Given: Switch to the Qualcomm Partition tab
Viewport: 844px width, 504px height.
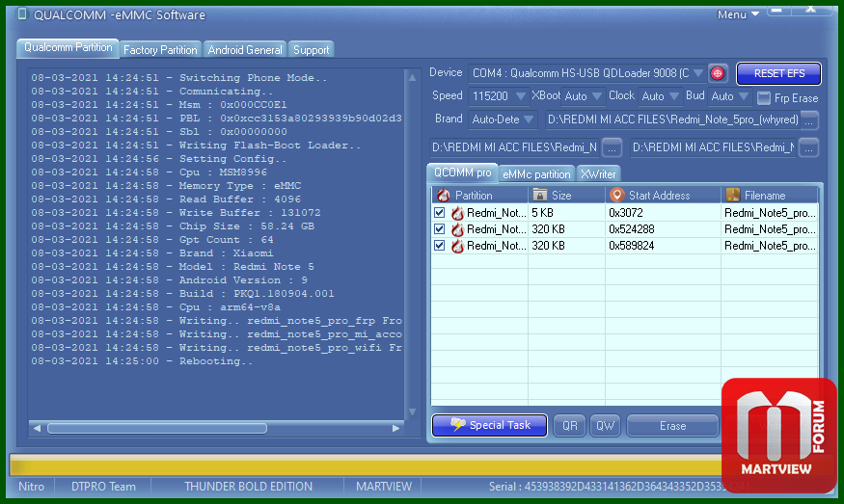Looking at the screenshot, I should pyautogui.click(x=68, y=48).
